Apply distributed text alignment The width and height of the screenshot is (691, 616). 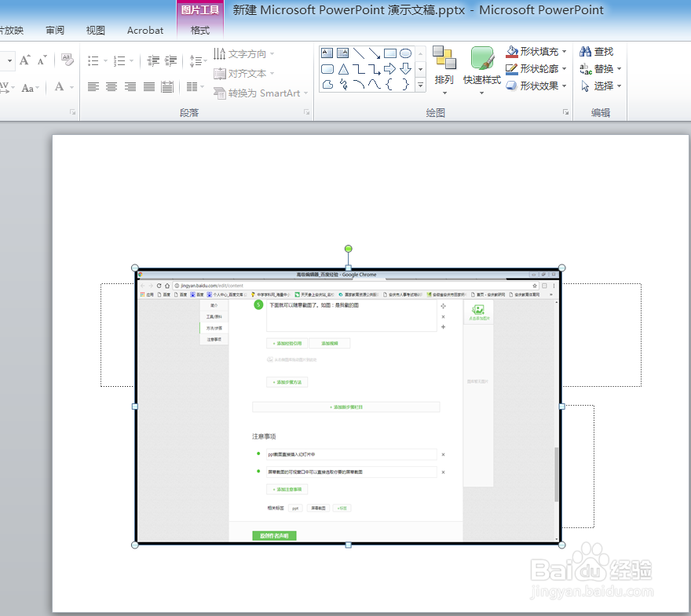coord(167,87)
